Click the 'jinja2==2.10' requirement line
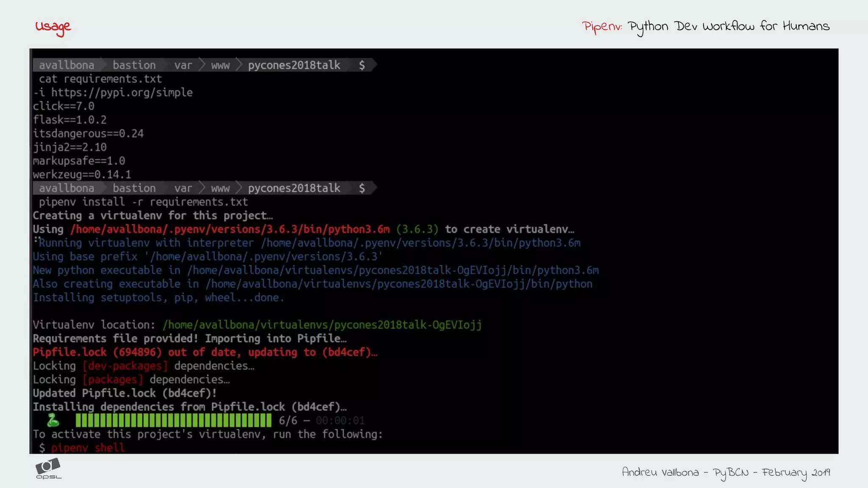 click(70, 147)
